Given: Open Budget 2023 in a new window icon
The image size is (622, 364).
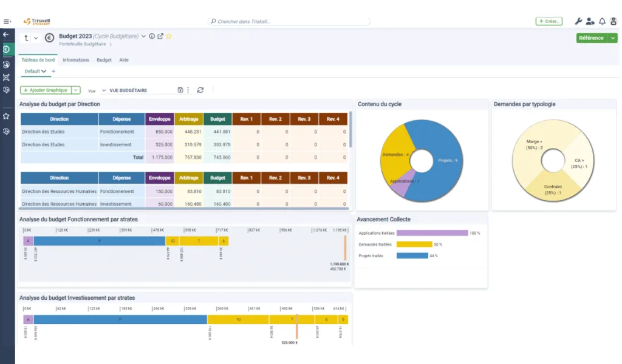Looking at the screenshot, I should pyautogui.click(x=160, y=36).
